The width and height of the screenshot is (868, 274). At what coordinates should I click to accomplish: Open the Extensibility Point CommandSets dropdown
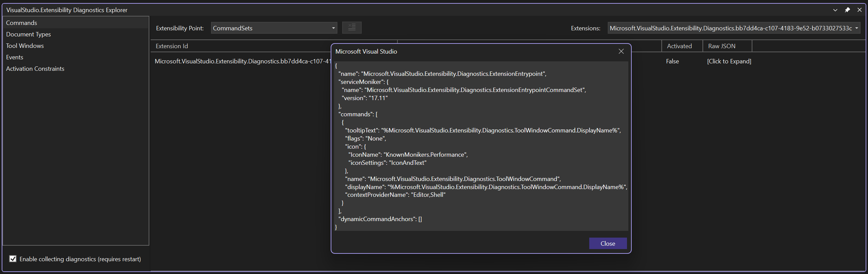click(x=274, y=28)
